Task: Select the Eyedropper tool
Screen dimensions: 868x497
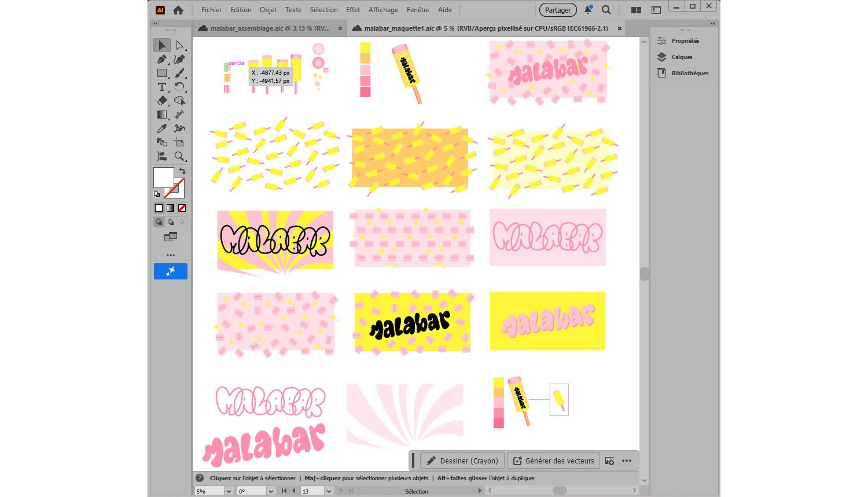Action: (161, 128)
